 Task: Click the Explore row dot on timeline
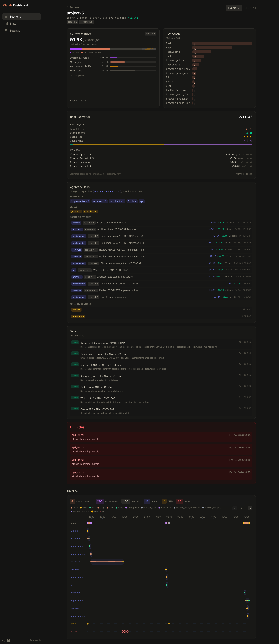pyautogui.click(x=87, y=531)
